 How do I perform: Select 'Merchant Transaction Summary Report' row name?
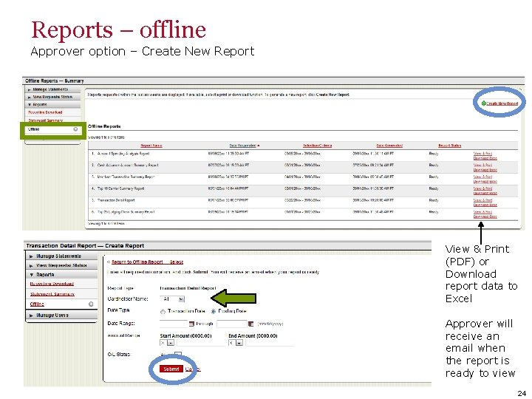point(126,177)
